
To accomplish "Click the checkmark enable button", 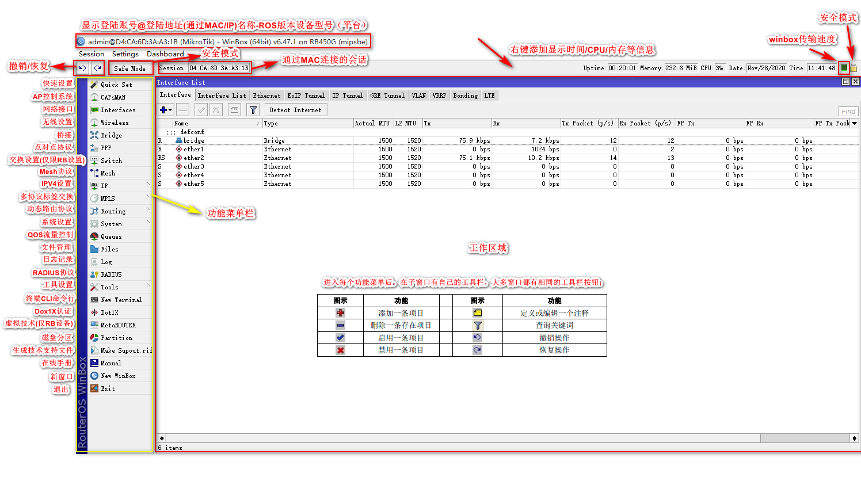I will pos(201,110).
